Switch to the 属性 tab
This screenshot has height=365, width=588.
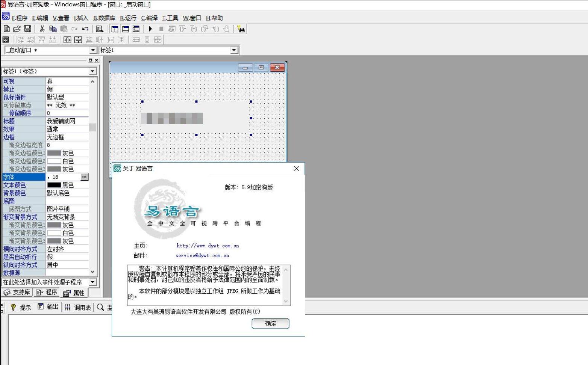(x=74, y=293)
